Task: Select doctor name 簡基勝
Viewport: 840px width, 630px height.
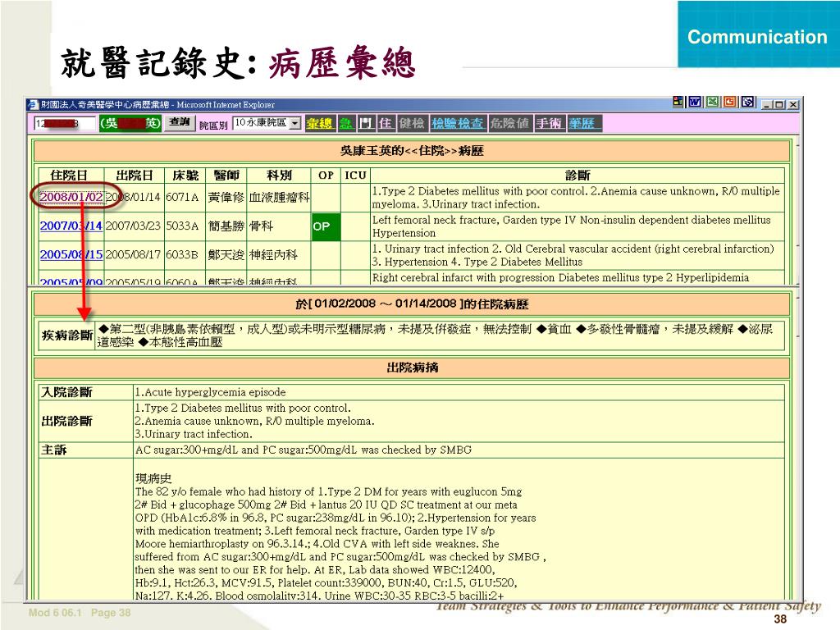Action: pyautogui.click(x=226, y=226)
